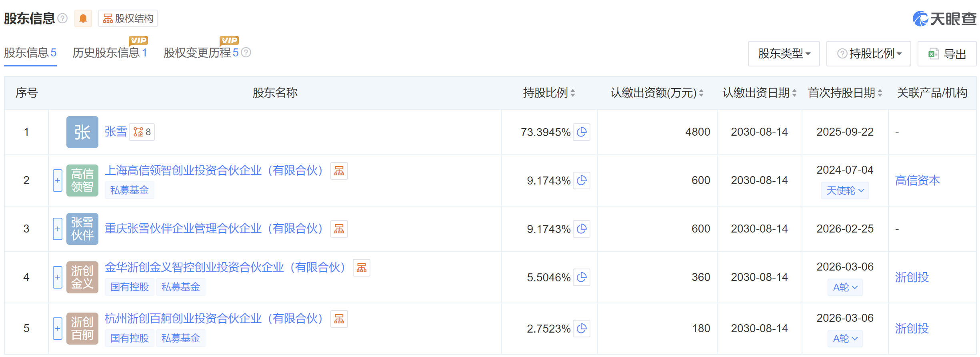Click equity structure icon beside 重庆张雪伙伴企业管理合伙企业
This screenshot has height=357, width=980.
[339, 229]
